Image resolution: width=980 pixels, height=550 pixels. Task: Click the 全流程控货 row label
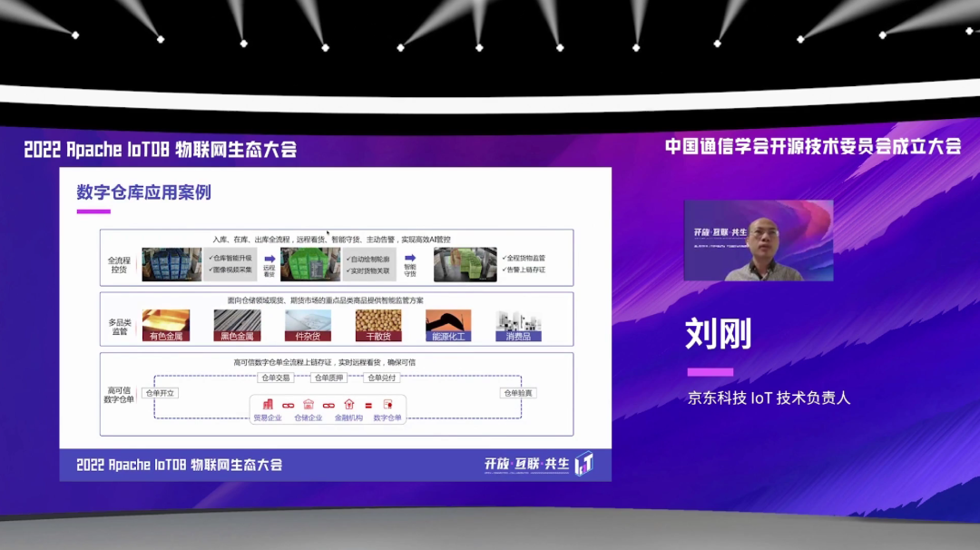(119, 265)
